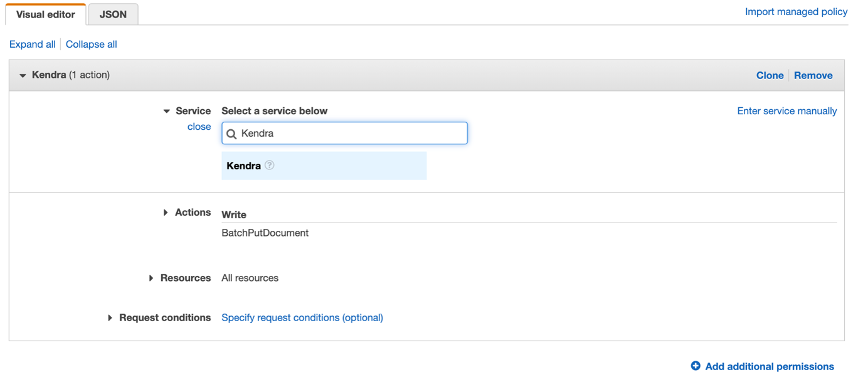Open the help icon next to Kendra

[x=270, y=166]
